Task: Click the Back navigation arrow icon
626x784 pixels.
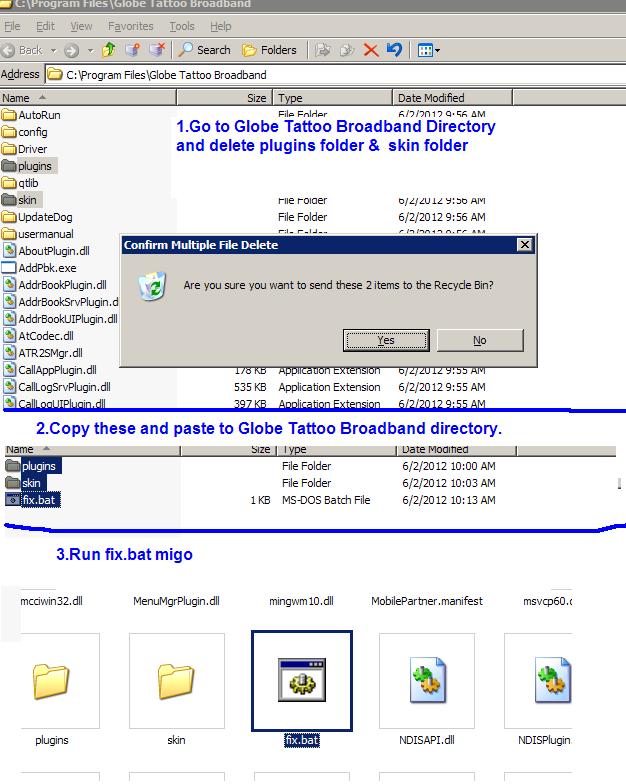Action: tap(8, 50)
